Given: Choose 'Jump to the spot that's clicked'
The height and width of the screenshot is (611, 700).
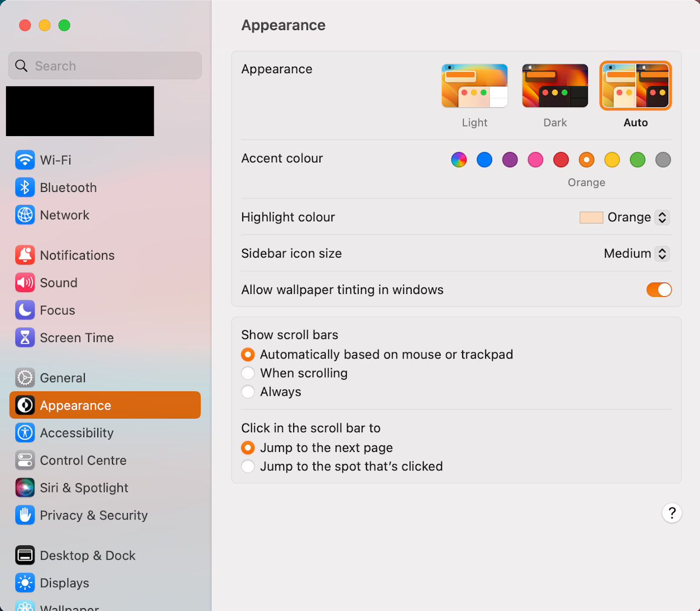Looking at the screenshot, I should [x=342, y=466].
